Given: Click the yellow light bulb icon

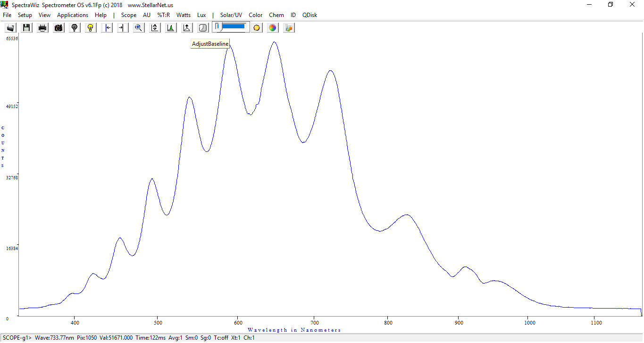Looking at the screenshot, I should click(91, 28).
